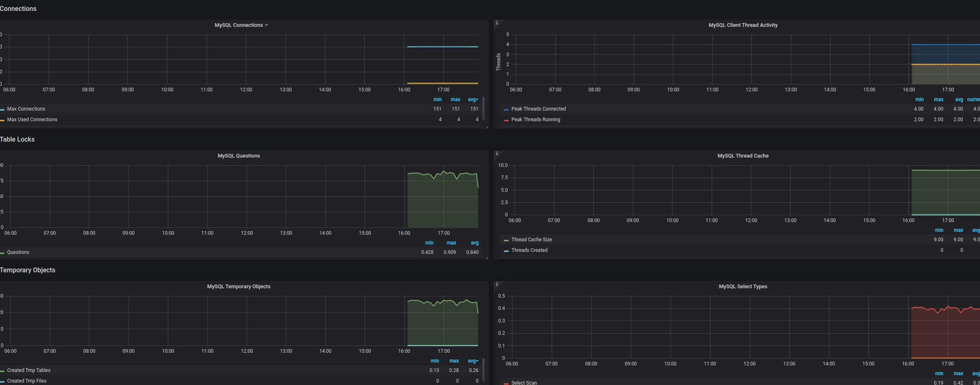Click Max Used Connections legend color swatch
980x385 pixels.
coord(2,120)
